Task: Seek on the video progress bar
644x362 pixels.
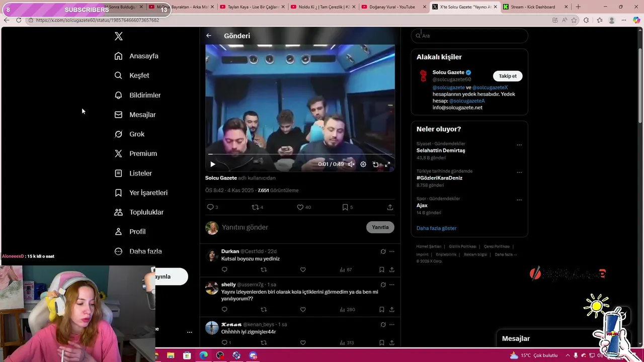Action: pyautogui.click(x=300, y=154)
